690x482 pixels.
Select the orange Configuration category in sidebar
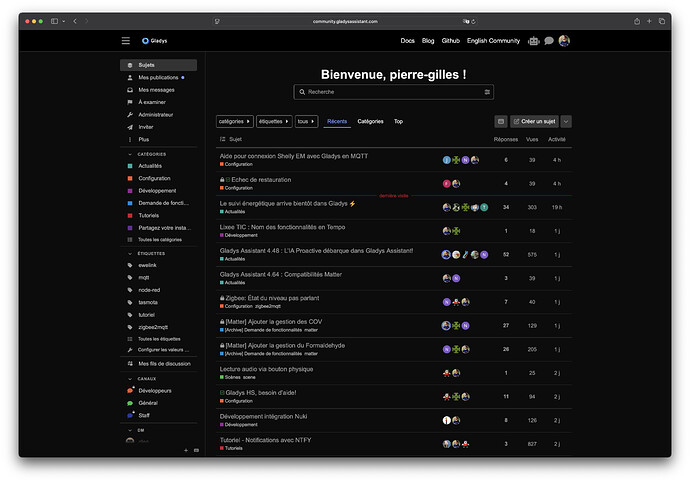155,178
